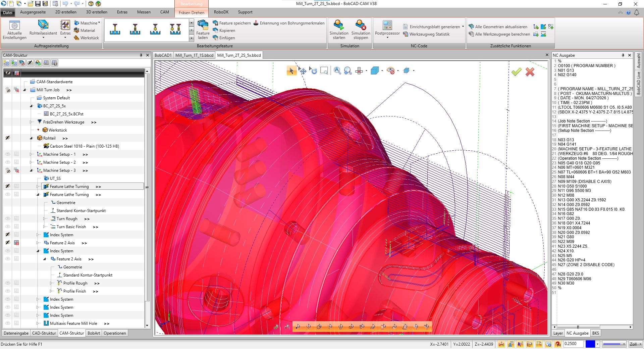Image resolution: width=644 pixels, height=349 pixels.
Task: Toggle visibility eye for Profile Rough
Action: pos(7,283)
